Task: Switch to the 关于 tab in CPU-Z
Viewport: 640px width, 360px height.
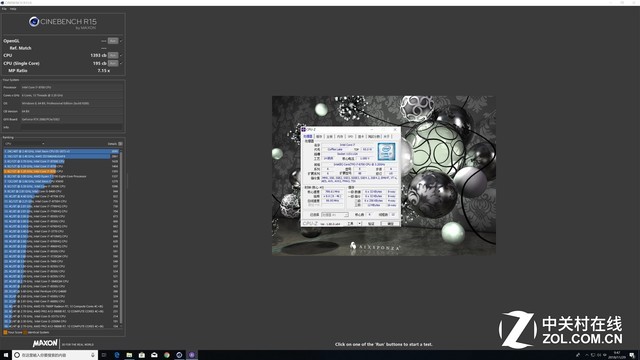Action: tap(387, 136)
